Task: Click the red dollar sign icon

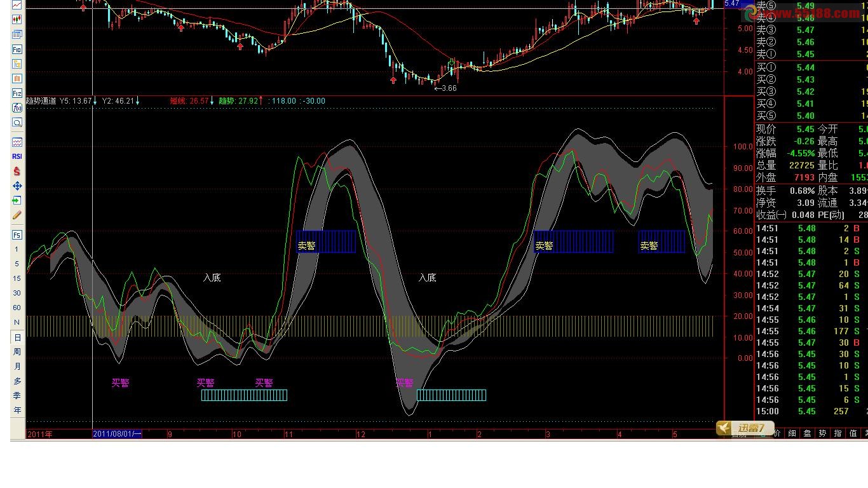Action: (17, 171)
